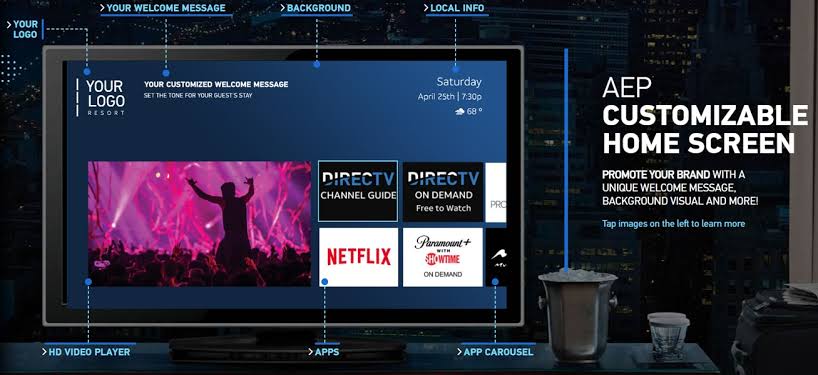Open the DIRECTV On Demand tile
This screenshot has width=818, height=375.
443,192
